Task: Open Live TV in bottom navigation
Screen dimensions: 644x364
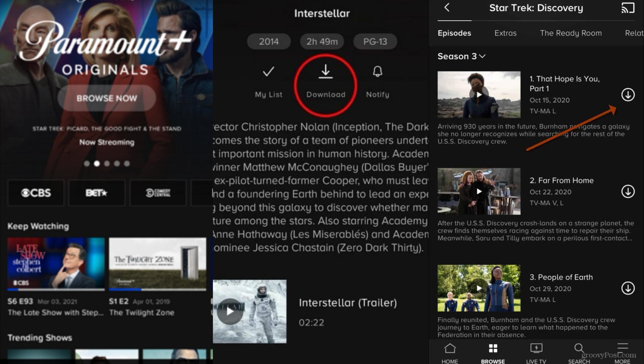Action: [536, 353]
